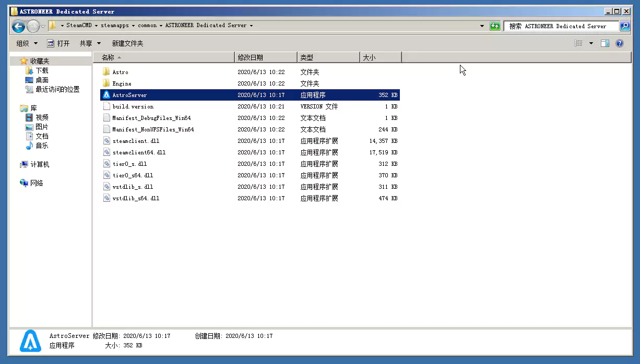Select tier0_s64.dll file icon
The height and width of the screenshot is (364, 640).
(x=106, y=175)
